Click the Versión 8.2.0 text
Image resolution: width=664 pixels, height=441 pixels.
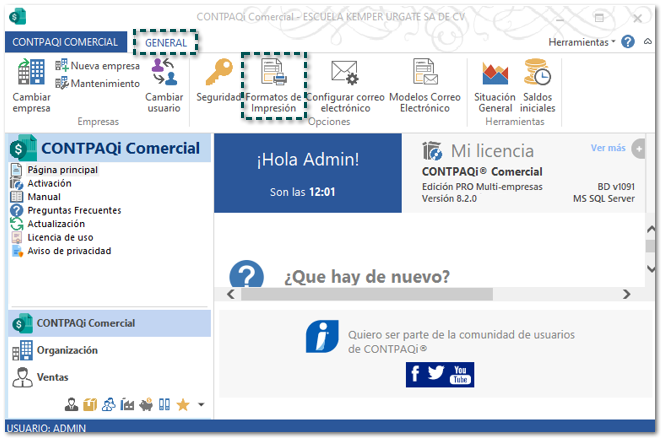449,198
